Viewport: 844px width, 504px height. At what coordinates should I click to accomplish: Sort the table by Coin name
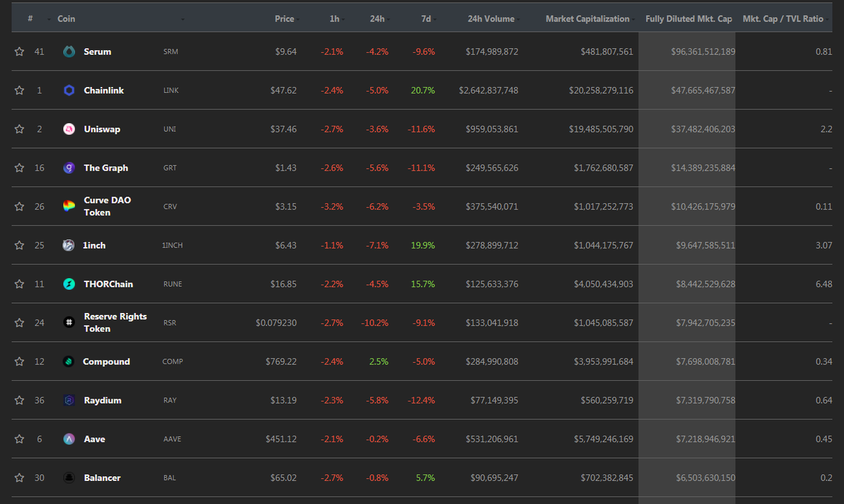coord(66,18)
